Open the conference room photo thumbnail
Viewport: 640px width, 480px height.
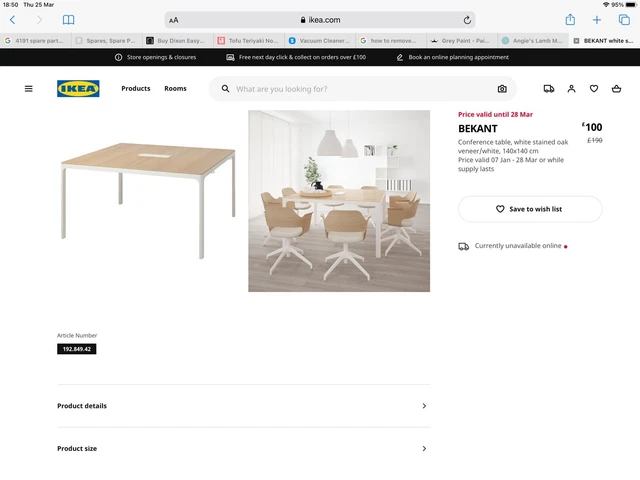coord(339,201)
